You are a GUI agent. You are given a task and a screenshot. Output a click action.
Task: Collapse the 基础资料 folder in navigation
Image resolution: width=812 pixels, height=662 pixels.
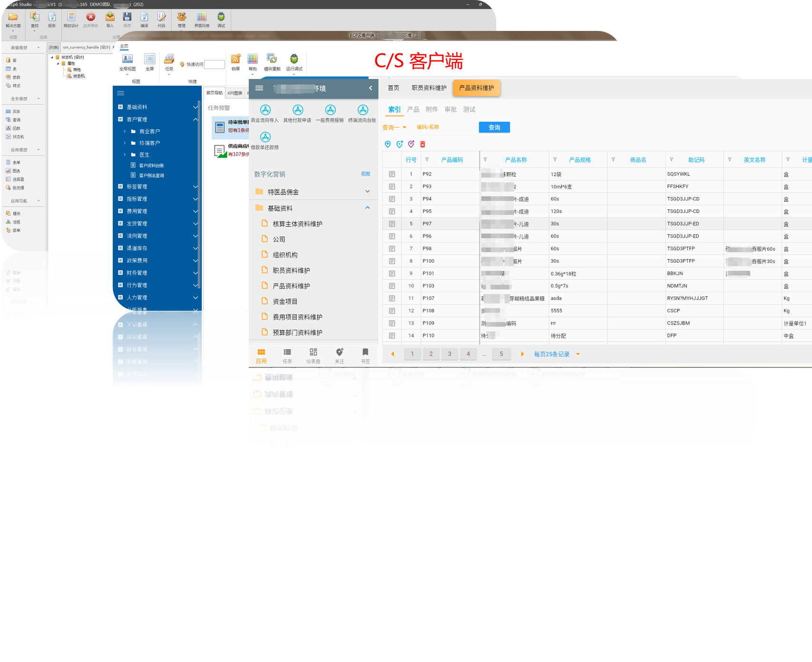[367, 208]
